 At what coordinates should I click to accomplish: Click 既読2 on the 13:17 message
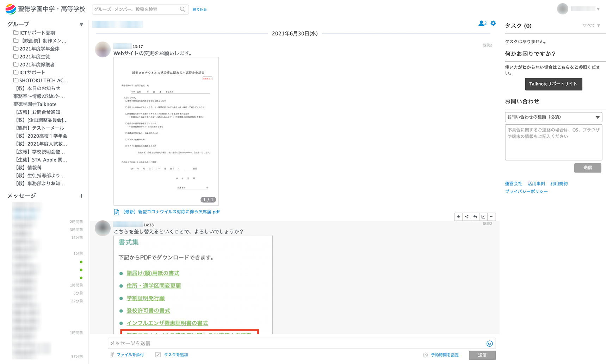(487, 45)
